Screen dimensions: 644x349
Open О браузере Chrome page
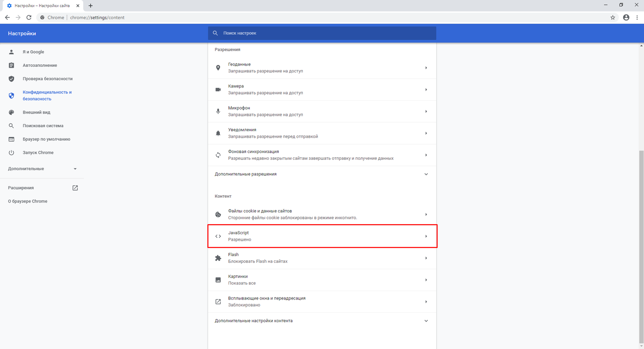point(27,201)
